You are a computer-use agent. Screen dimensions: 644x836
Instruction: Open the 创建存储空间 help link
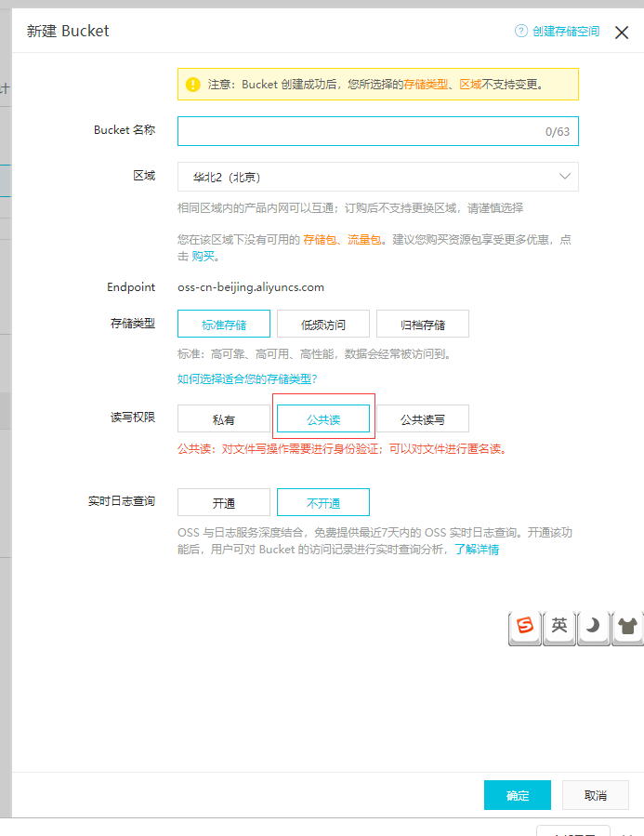pos(566,32)
